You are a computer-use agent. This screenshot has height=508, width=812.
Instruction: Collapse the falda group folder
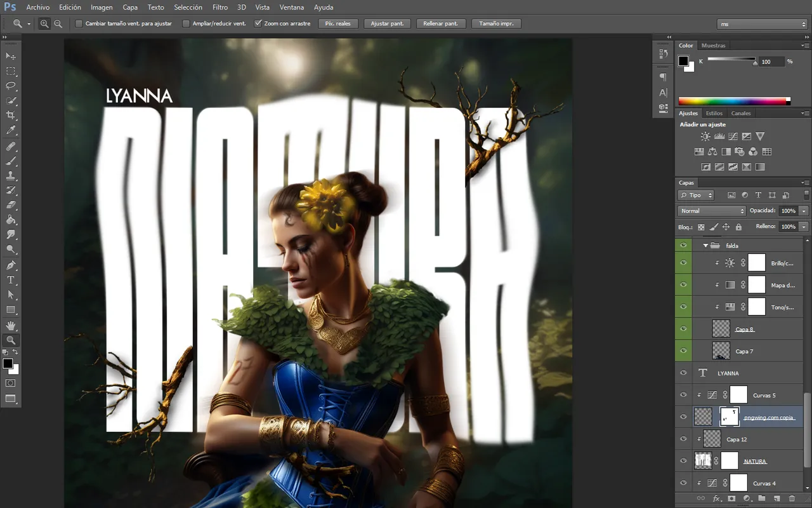[x=705, y=245]
